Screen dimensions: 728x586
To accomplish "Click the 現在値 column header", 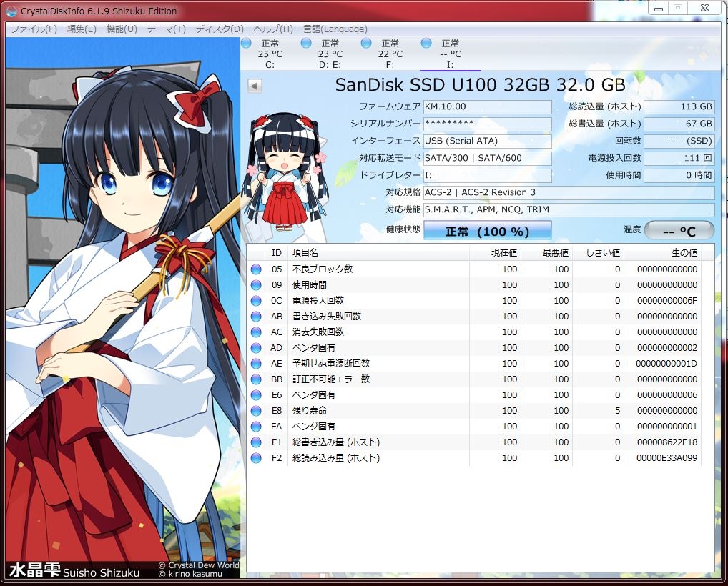I will click(495, 253).
